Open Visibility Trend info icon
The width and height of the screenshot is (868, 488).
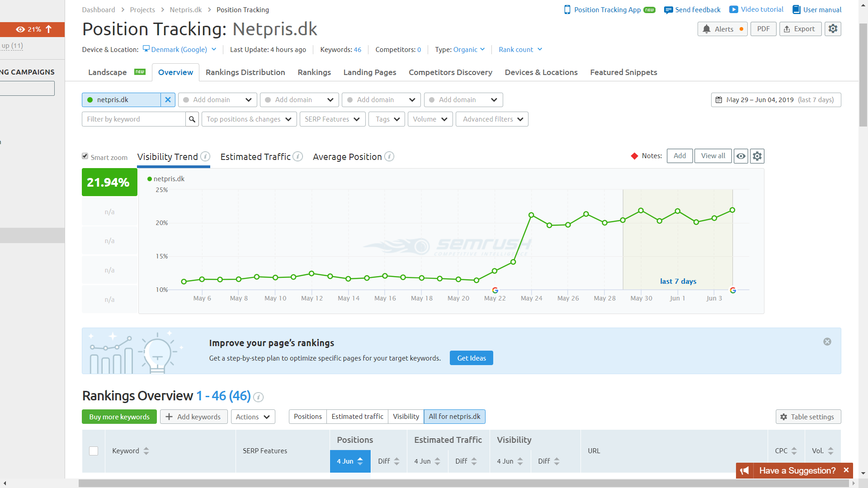[x=205, y=156]
